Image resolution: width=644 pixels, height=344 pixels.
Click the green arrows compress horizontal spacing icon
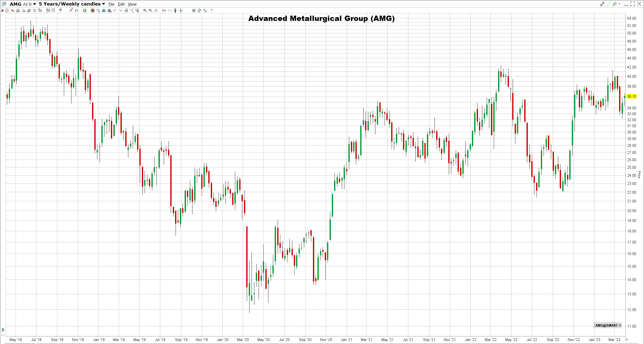pyautogui.click(x=181, y=10)
